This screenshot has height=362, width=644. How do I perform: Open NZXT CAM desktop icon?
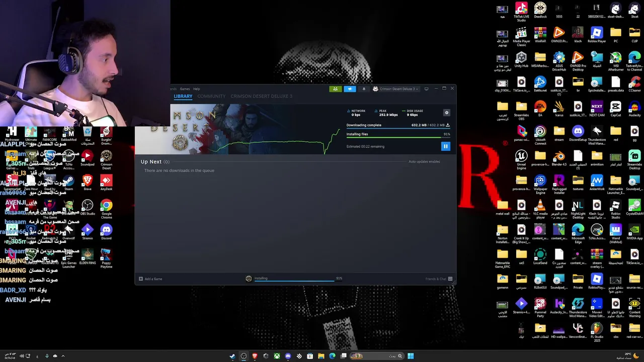pos(597,110)
